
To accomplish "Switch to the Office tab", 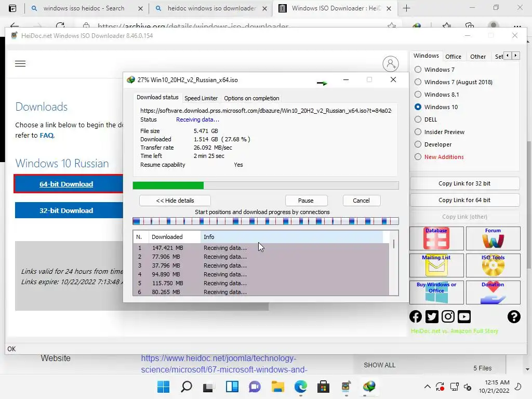I will point(453,57).
